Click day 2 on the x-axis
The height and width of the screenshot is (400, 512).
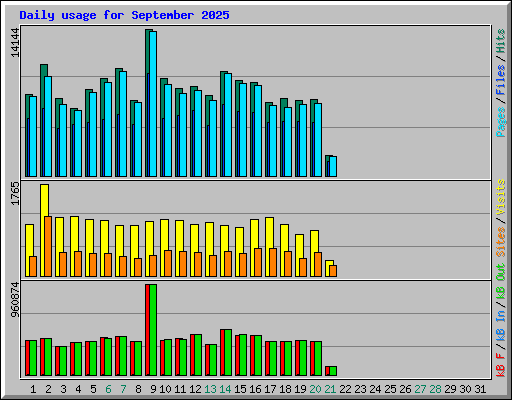(x=48, y=389)
